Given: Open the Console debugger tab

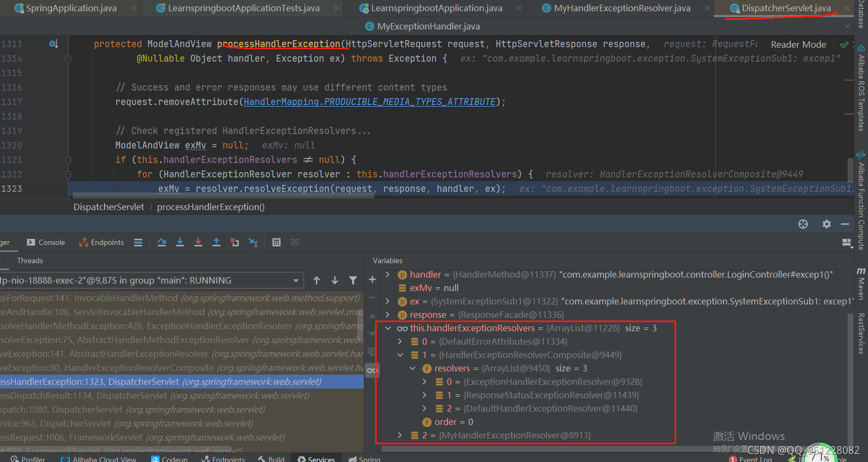Looking at the screenshot, I should (46, 242).
